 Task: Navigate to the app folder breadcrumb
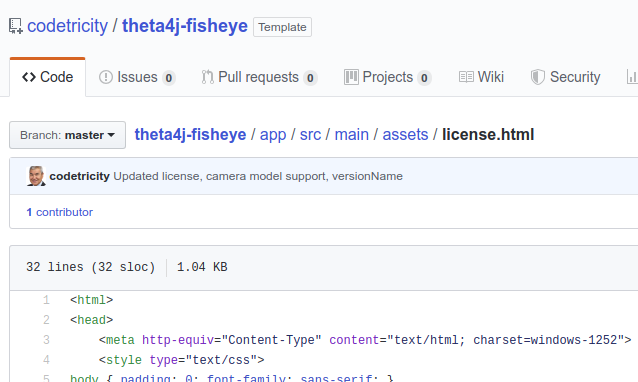click(x=273, y=135)
